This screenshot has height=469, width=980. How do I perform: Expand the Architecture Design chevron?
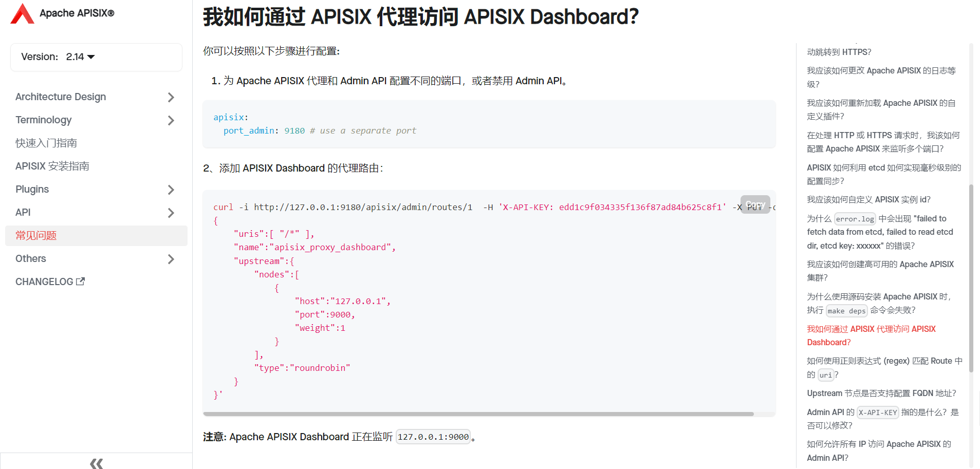tap(171, 97)
